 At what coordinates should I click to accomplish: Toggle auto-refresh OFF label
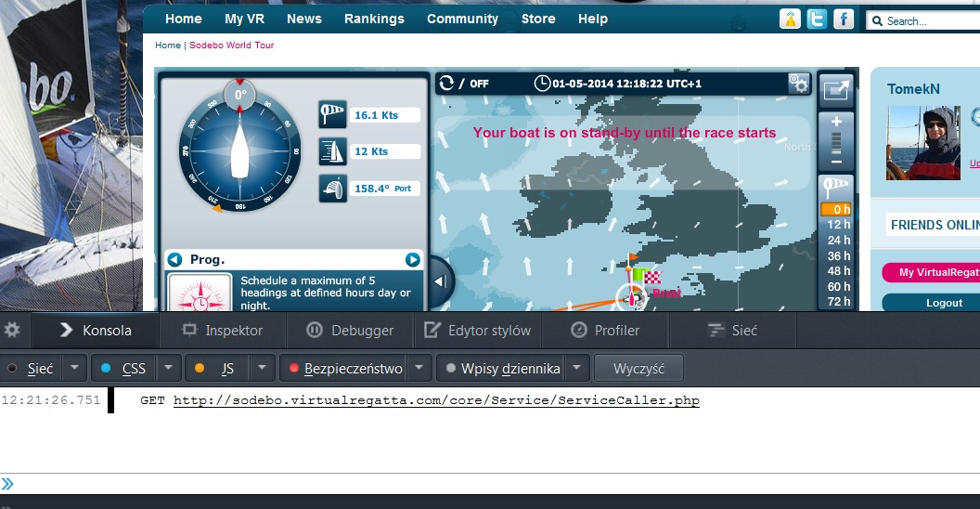point(480,84)
